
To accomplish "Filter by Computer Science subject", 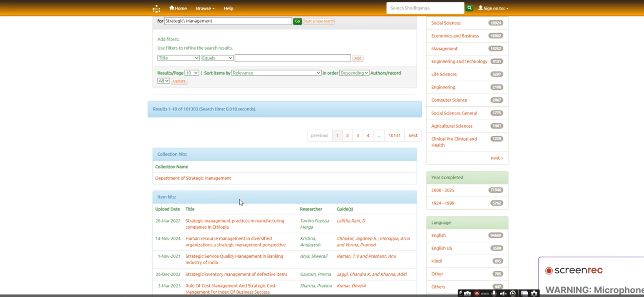I will click(449, 100).
